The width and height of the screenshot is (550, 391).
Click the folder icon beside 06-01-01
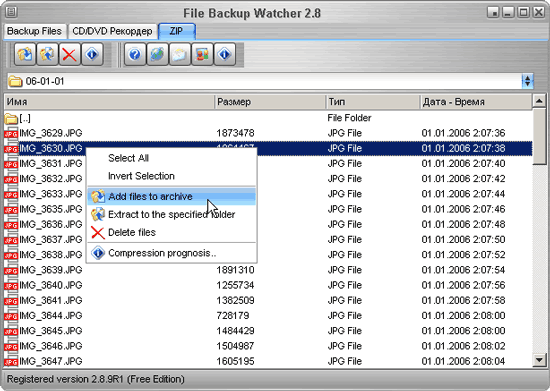pos(15,81)
